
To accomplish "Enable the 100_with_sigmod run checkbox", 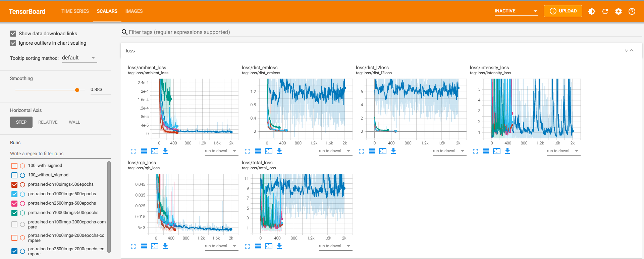I will [x=14, y=166].
